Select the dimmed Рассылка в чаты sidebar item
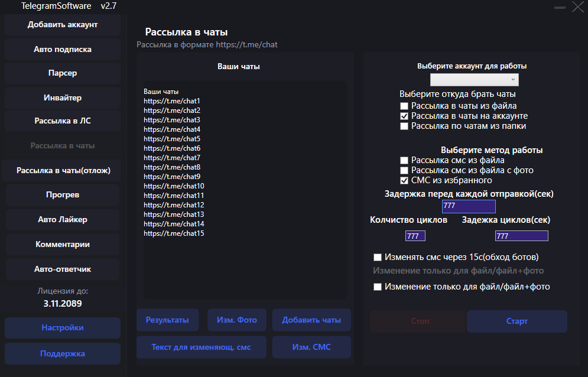The height and width of the screenshot is (377, 588). (63, 145)
